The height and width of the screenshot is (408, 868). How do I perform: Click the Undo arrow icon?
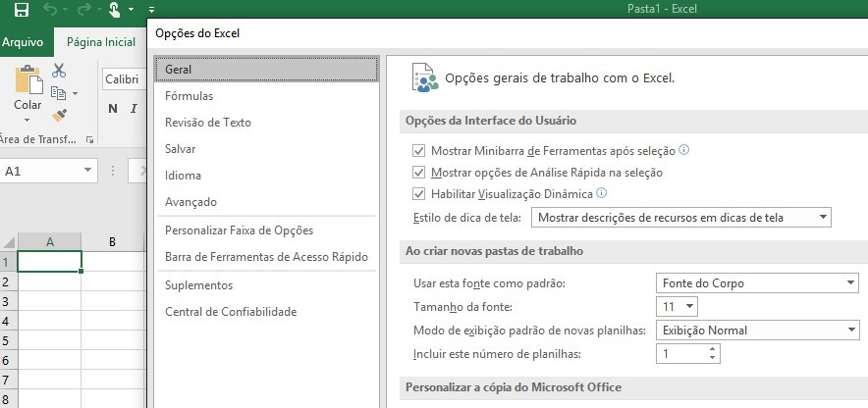pyautogui.click(x=49, y=10)
